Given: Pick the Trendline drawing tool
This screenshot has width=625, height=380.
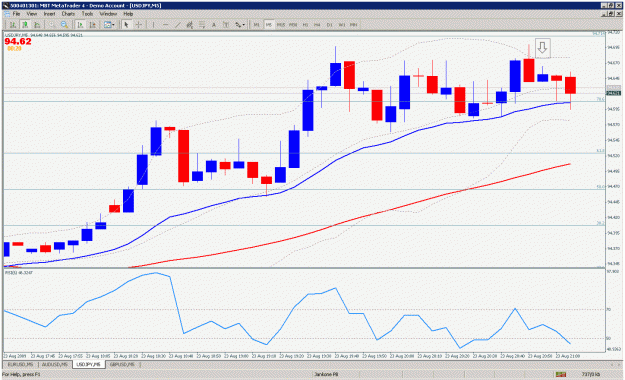Looking at the screenshot, I should (178, 25).
